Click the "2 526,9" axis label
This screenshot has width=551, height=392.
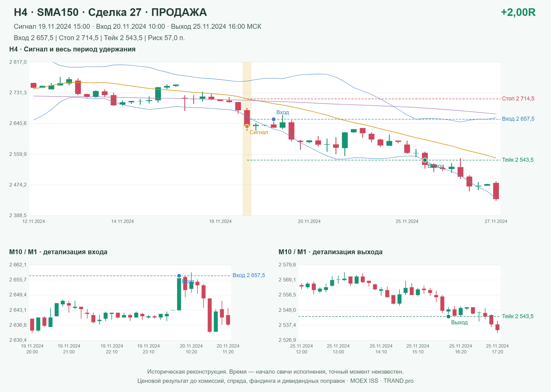pos(287,340)
